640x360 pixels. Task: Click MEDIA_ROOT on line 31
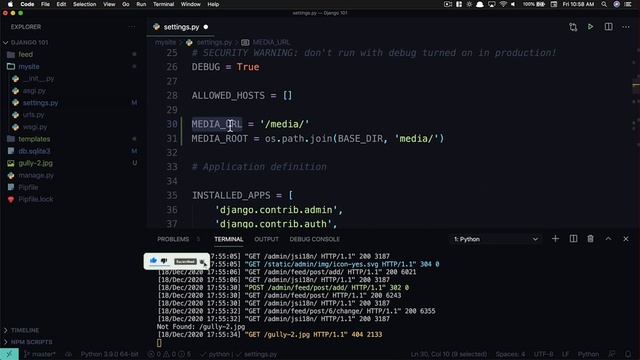(220, 139)
